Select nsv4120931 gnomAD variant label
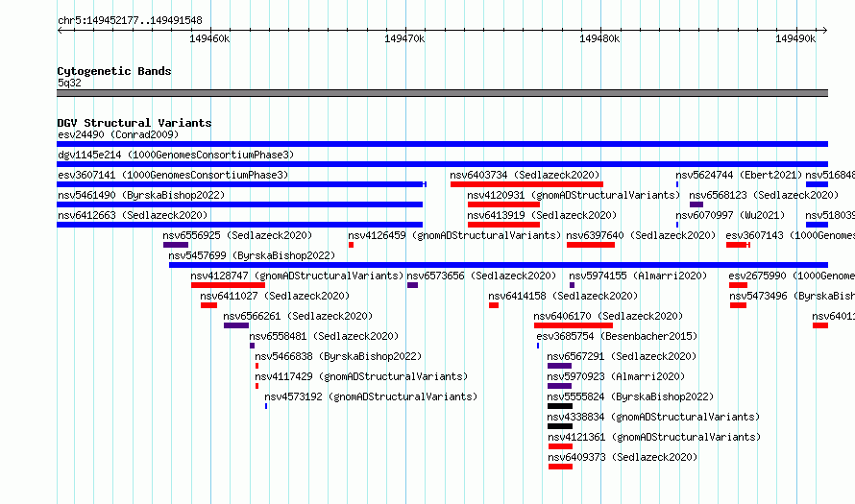This screenshot has height=504, width=855. tap(574, 195)
